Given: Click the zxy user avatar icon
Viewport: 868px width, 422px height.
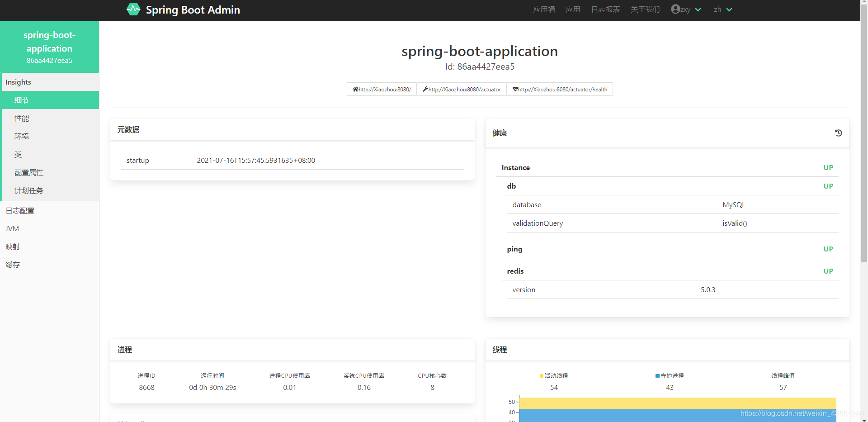Looking at the screenshot, I should click(x=675, y=9).
